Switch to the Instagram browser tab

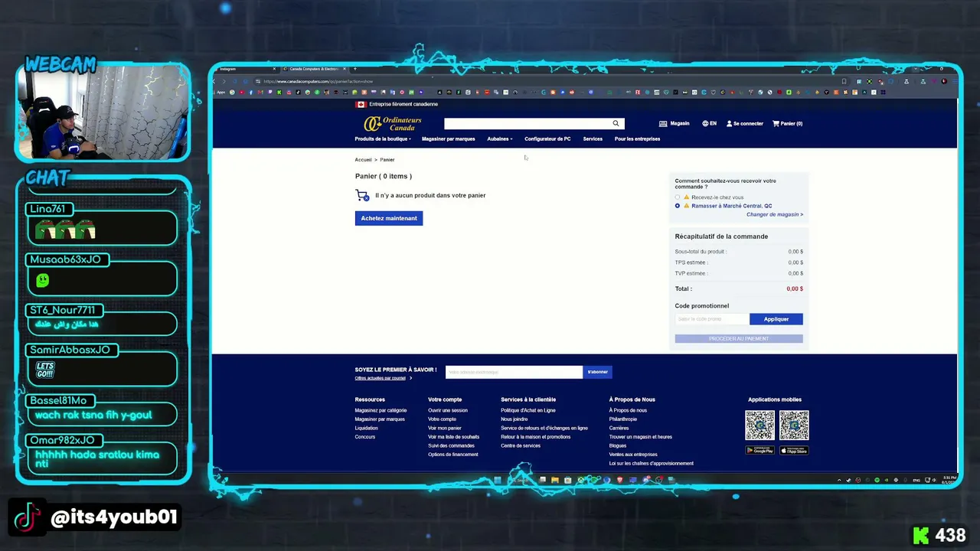point(245,69)
